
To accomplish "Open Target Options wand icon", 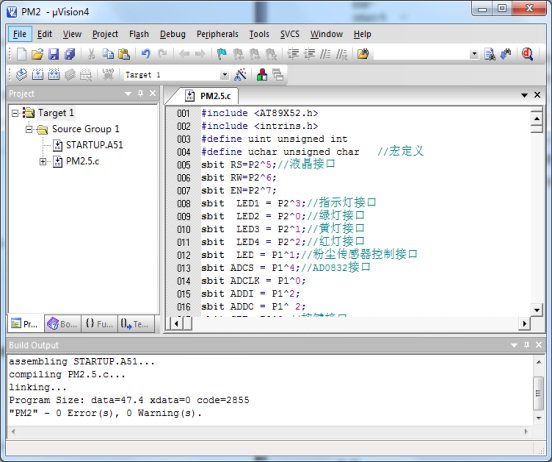I will click(240, 74).
